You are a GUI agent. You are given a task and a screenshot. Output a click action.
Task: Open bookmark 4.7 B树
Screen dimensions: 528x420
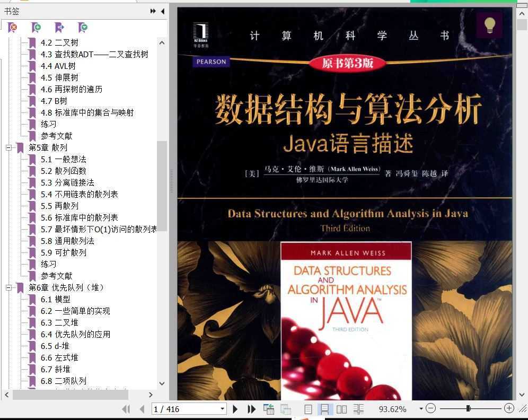54,101
